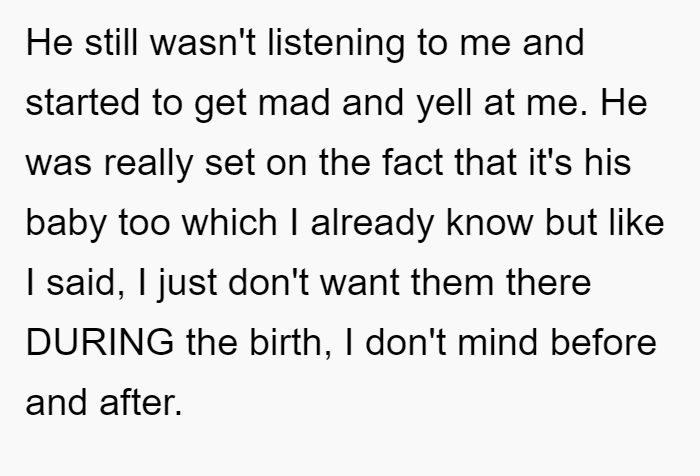The width and height of the screenshot is (700, 476).
Task: Click the capitalized word DURING
Action: (100, 342)
